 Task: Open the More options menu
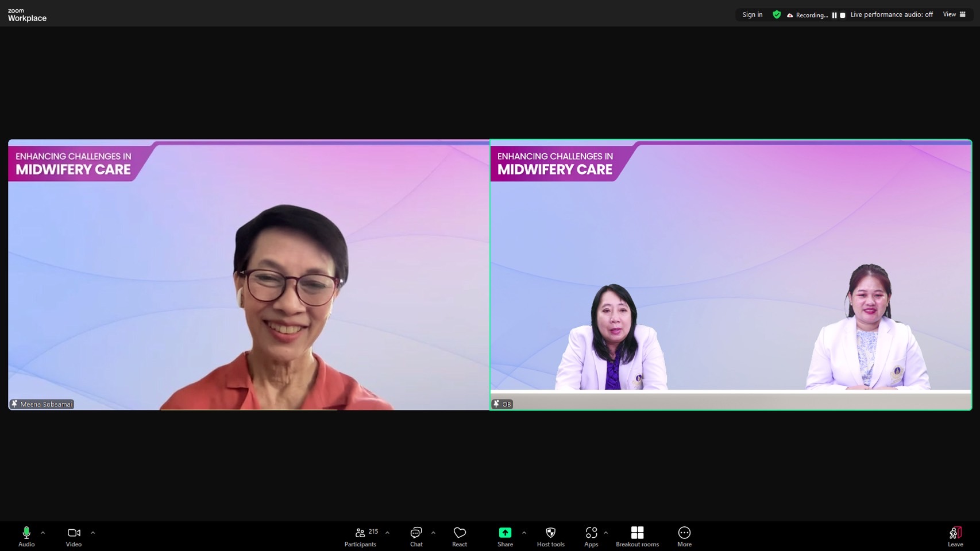pyautogui.click(x=684, y=536)
